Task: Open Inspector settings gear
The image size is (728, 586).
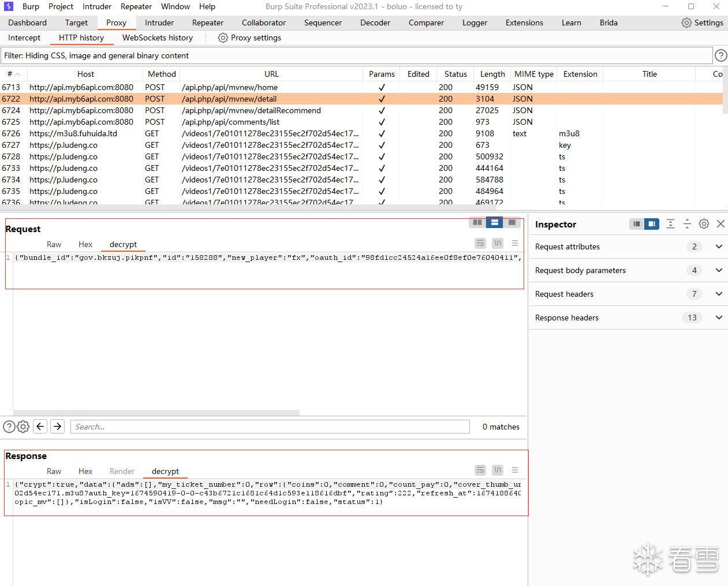Action: click(x=704, y=224)
